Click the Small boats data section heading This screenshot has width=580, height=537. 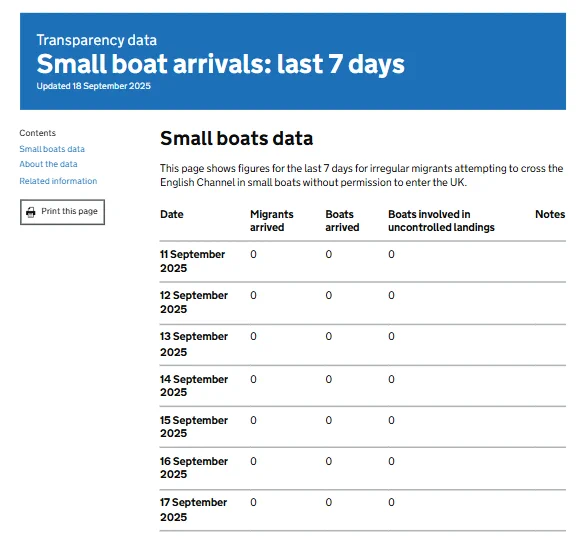237,138
